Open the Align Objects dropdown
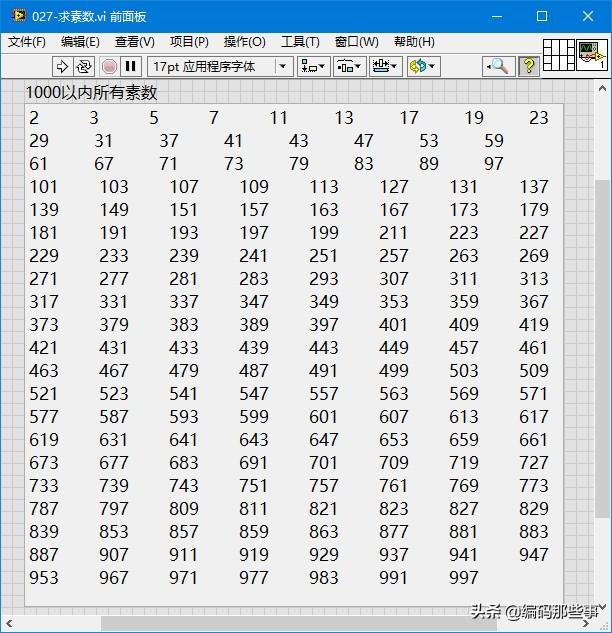This screenshot has width=612, height=633. coord(314,66)
